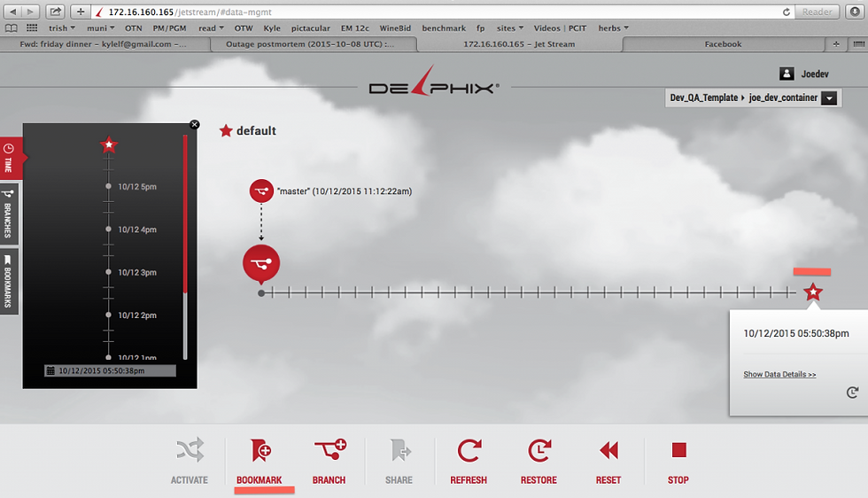Screen dimensions: 868x498
Task: Click the plus add bookmark button
Action: (81, 12)
